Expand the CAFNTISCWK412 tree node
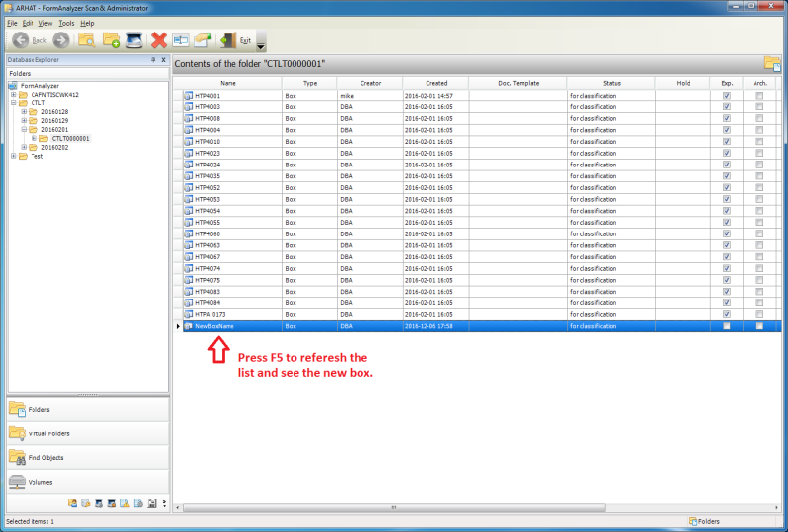The image size is (788, 532). click(14, 94)
